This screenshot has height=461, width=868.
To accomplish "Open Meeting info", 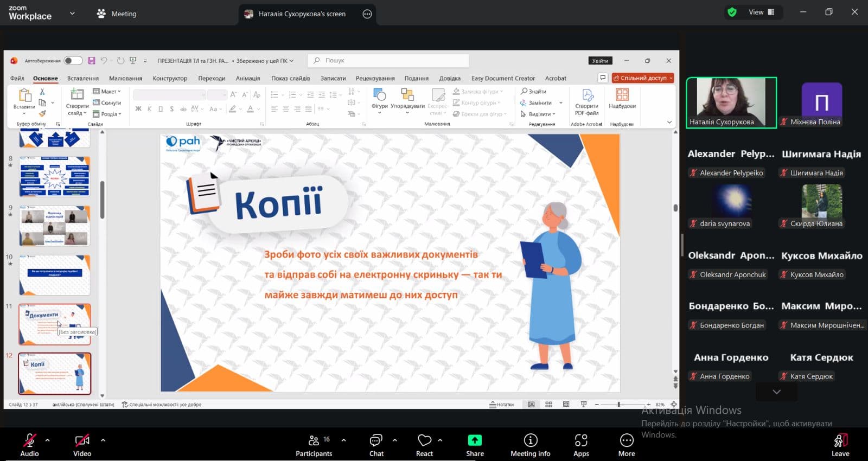I will [x=530, y=445].
